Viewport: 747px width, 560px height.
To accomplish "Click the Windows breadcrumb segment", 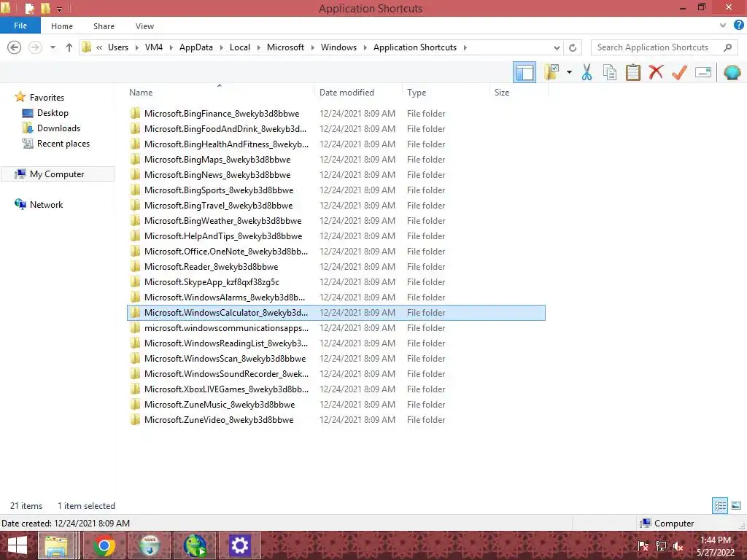I will [x=338, y=47].
